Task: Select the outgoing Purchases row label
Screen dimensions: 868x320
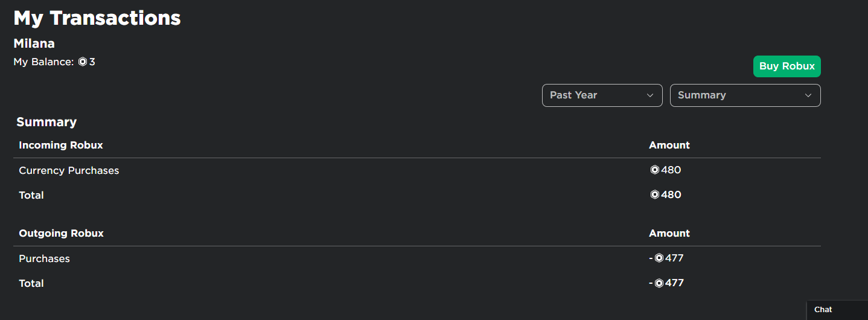Action: tap(44, 258)
